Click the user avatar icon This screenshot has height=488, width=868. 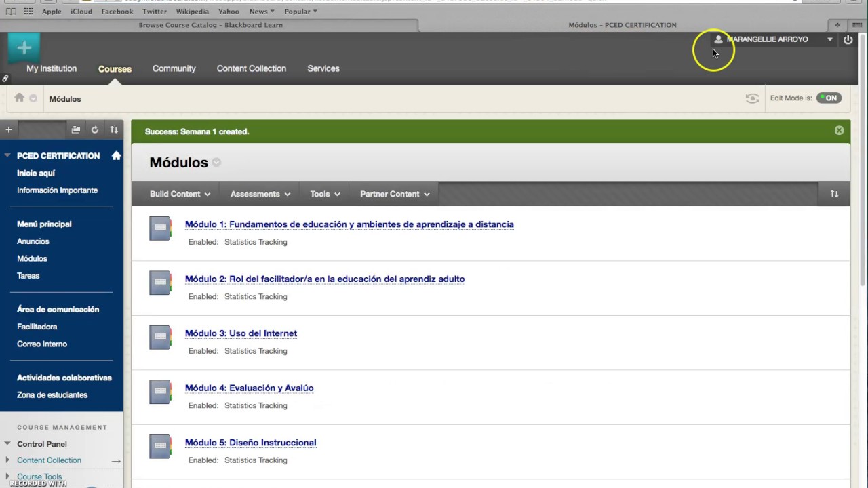(x=718, y=39)
